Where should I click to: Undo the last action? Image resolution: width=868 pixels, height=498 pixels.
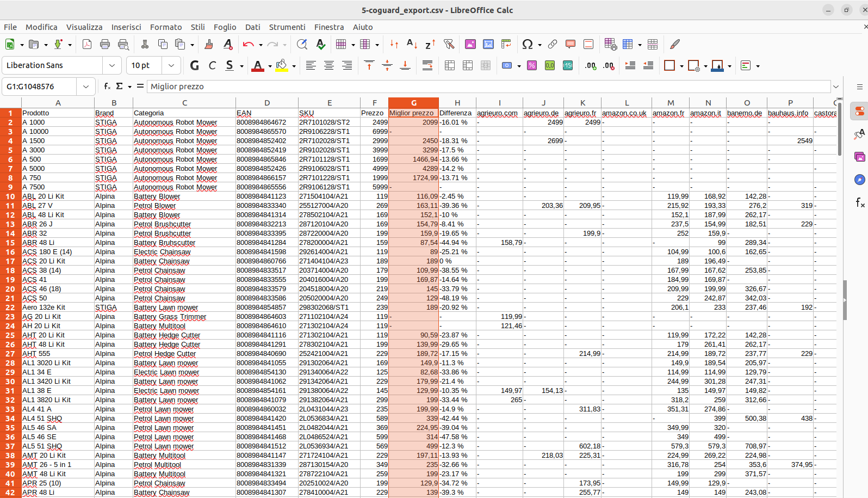249,44
